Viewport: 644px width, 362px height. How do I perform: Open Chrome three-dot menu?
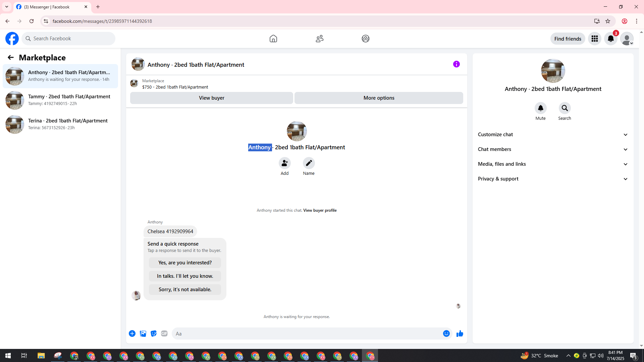pos(637,21)
